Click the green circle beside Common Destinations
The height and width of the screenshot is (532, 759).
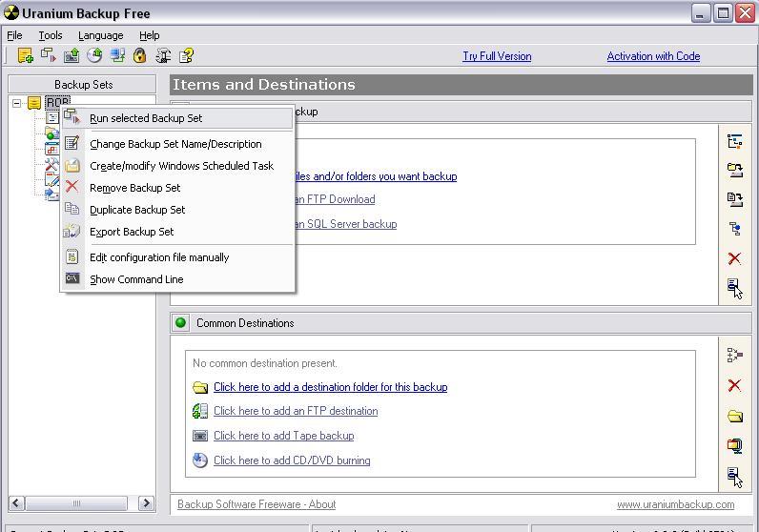(x=180, y=323)
